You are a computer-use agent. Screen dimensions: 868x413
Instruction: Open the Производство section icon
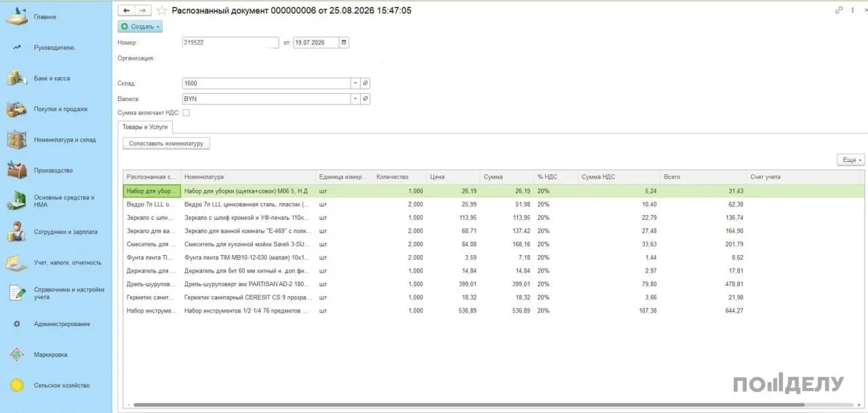click(17, 170)
